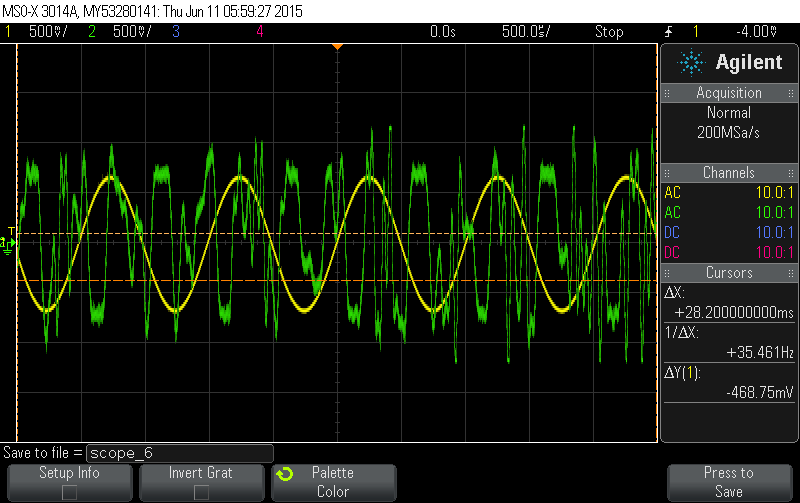Click the 500.0 time per division value

(x=526, y=32)
